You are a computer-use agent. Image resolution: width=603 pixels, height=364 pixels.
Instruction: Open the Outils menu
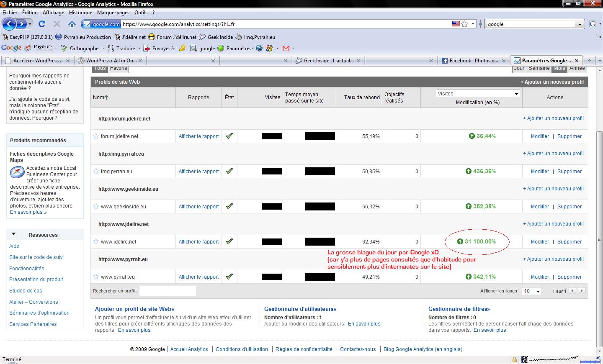(141, 13)
